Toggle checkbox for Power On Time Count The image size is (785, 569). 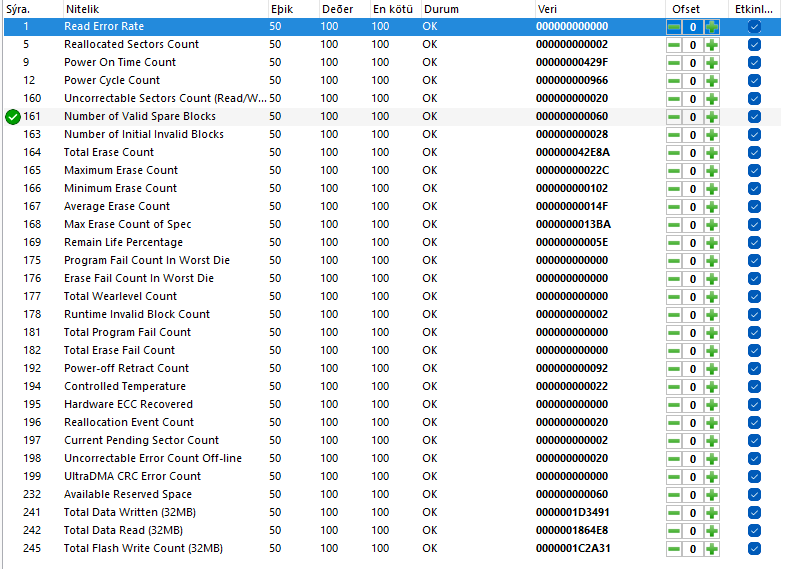click(x=754, y=63)
